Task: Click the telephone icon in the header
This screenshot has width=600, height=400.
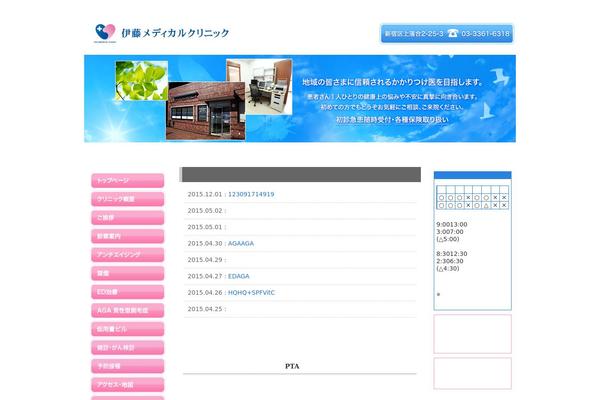Action: click(452, 33)
